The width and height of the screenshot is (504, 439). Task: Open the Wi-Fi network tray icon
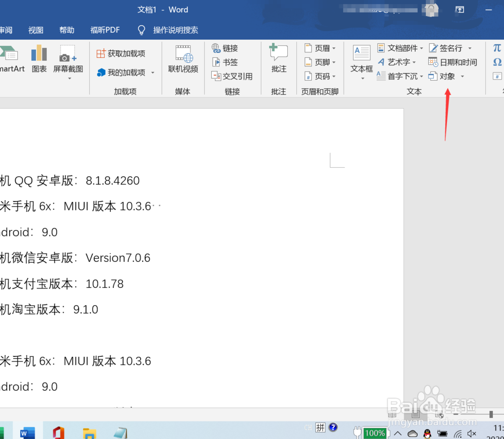click(458, 434)
